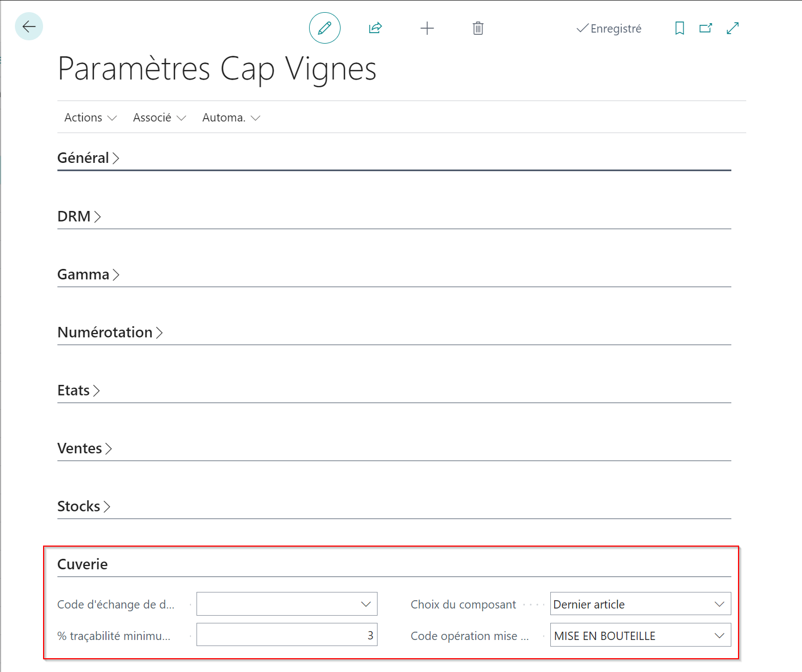Open the page in a new window

[x=705, y=28]
